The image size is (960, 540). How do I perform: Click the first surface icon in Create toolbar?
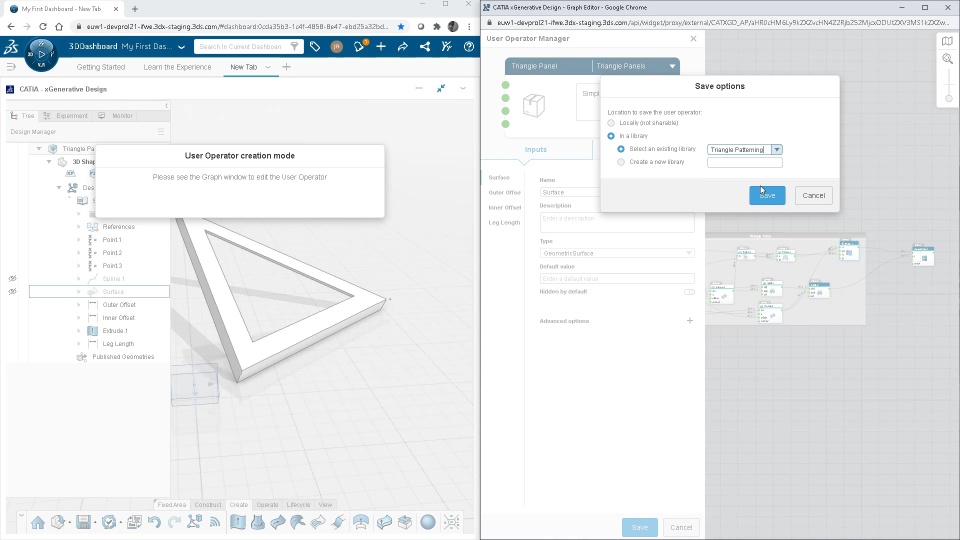[238, 522]
